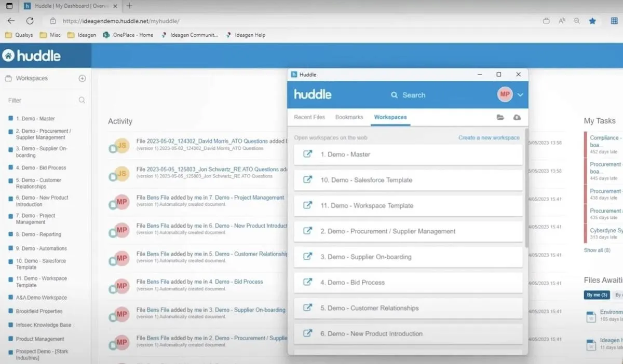The height and width of the screenshot is (364, 623).
Task: Click 'Create a new workspace' link
Action: (x=489, y=137)
